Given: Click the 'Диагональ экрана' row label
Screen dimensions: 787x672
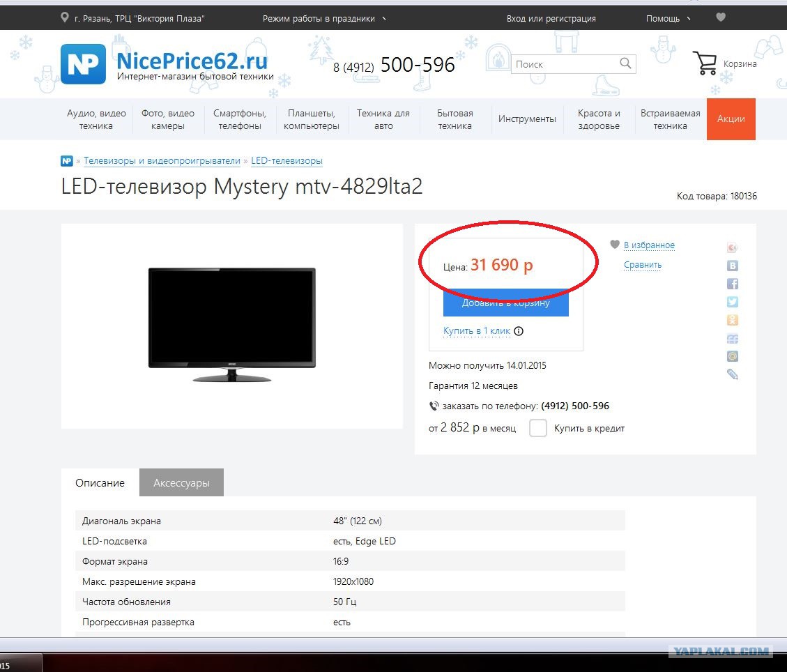Looking at the screenshot, I should [x=121, y=521].
